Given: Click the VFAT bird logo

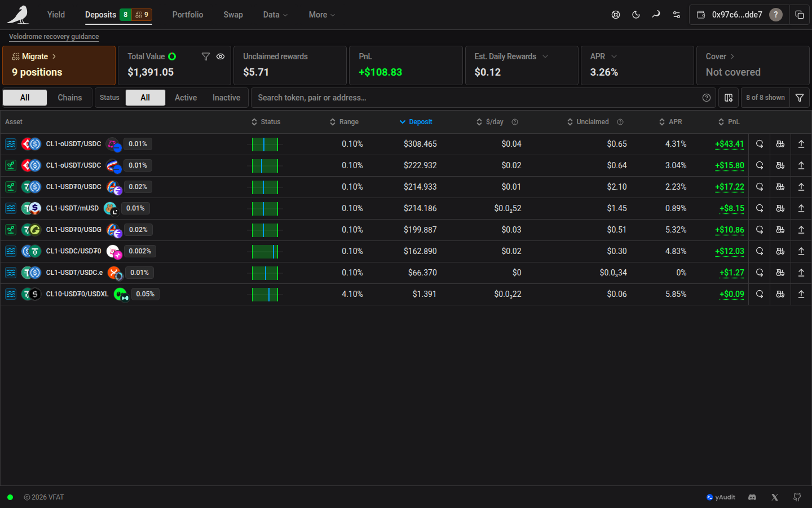Looking at the screenshot, I should coord(18,15).
